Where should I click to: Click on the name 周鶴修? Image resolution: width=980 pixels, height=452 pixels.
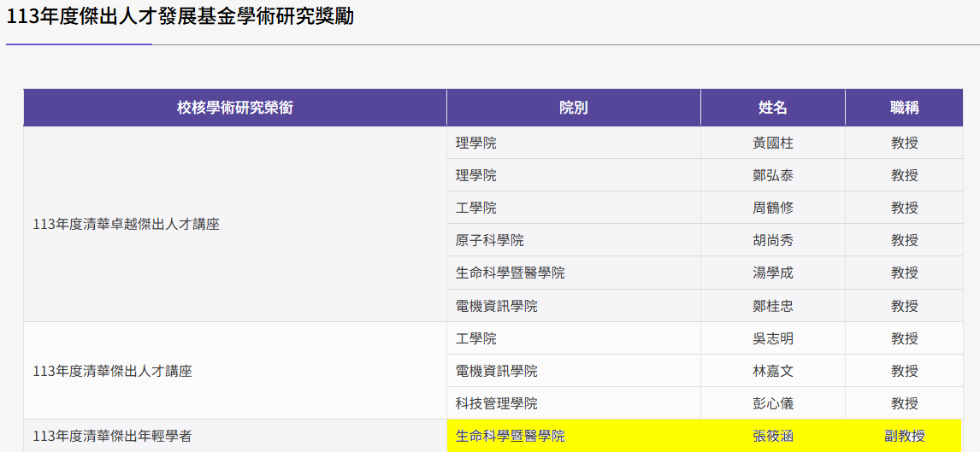(772, 208)
